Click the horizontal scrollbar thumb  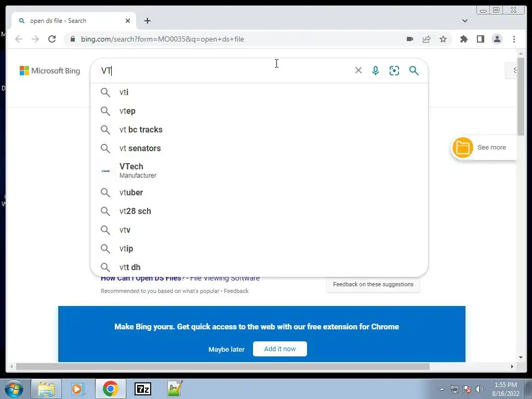222,366
